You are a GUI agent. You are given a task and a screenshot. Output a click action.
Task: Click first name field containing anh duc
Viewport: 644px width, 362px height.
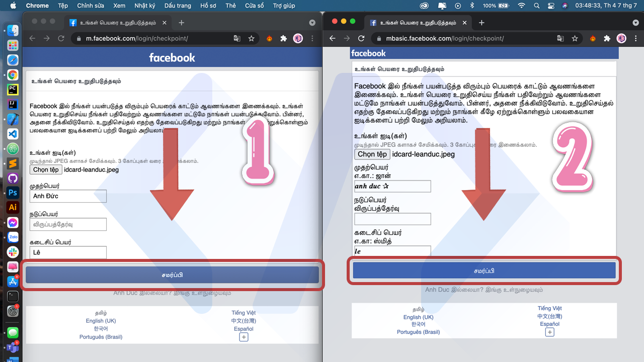tap(392, 186)
